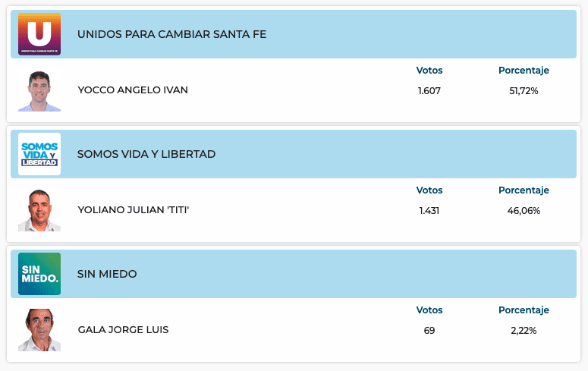The height and width of the screenshot is (371, 588).
Task: Select the Sin Miedo party header
Action: click(107, 274)
